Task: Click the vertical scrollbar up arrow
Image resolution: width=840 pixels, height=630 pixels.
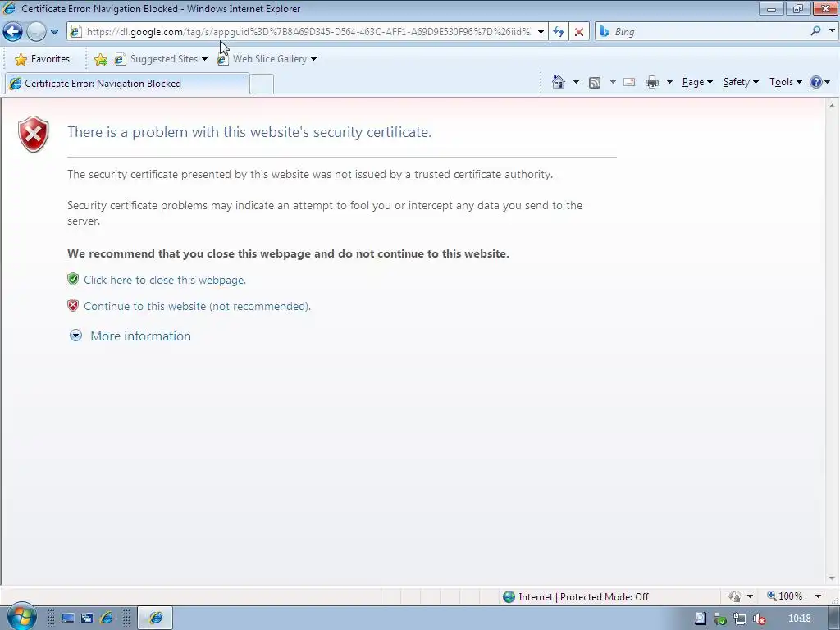Action: click(832, 106)
